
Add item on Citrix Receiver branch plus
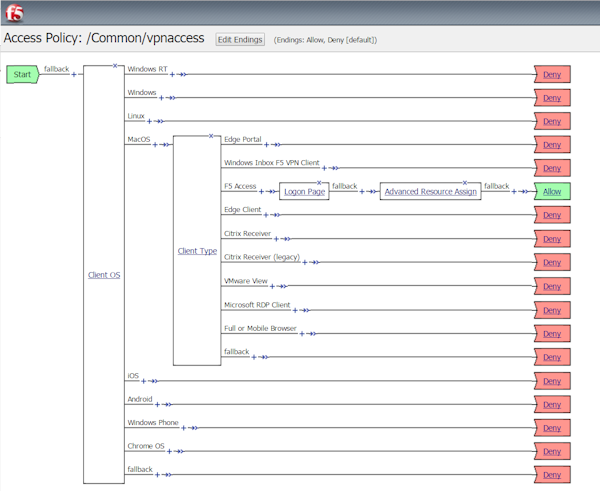[276, 239]
